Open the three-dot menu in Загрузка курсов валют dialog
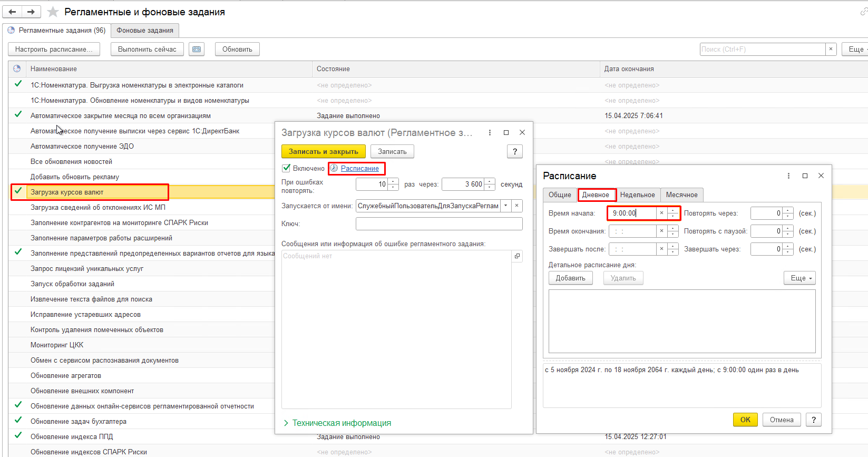This screenshot has width=868, height=457. pyautogui.click(x=490, y=133)
